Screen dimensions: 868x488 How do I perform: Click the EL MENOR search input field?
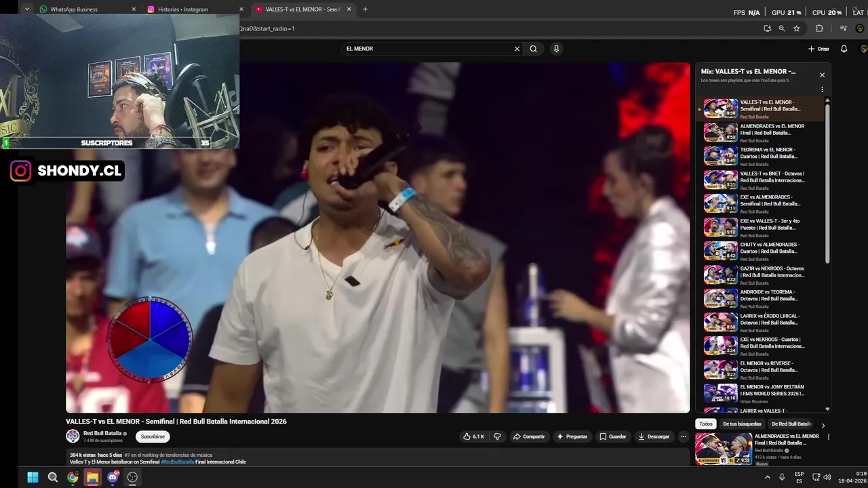[x=427, y=49]
